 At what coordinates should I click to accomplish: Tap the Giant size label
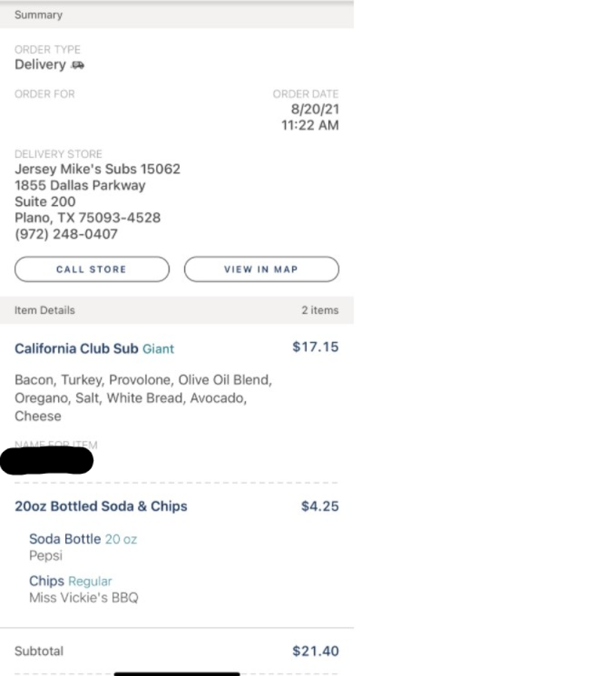158,349
